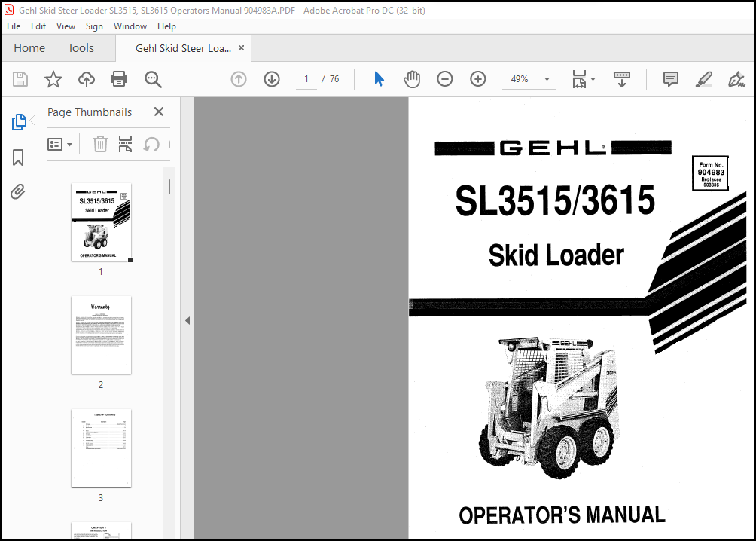Viewport: 756px width, 541px height.
Task: Open the Sign menu
Action: (x=94, y=26)
